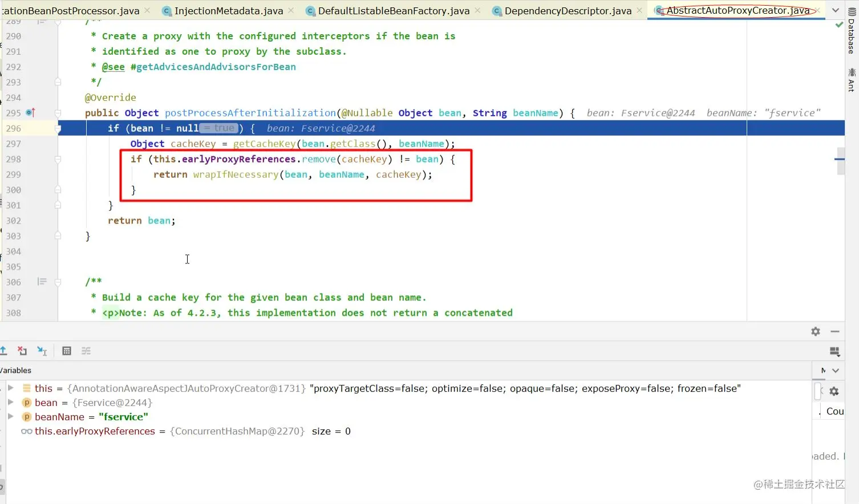Screen dimensions: 859x504
Task: Click the class icon on DefaultListableBeanFactory.java tab
Action: [311, 11]
